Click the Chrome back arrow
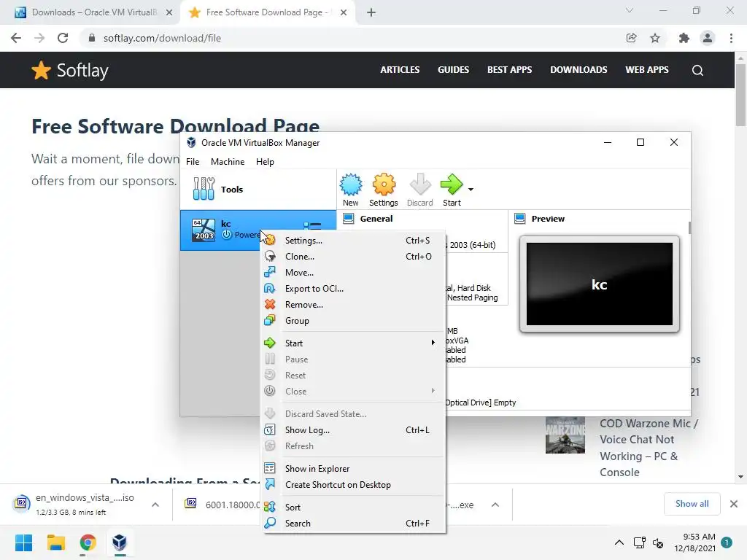The width and height of the screenshot is (747, 560). pyautogui.click(x=16, y=38)
